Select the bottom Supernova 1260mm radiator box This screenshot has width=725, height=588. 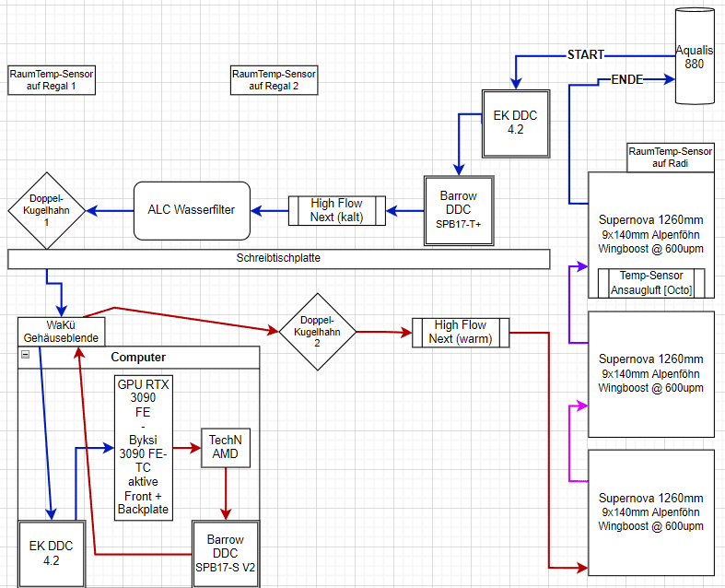[x=651, y=512]
